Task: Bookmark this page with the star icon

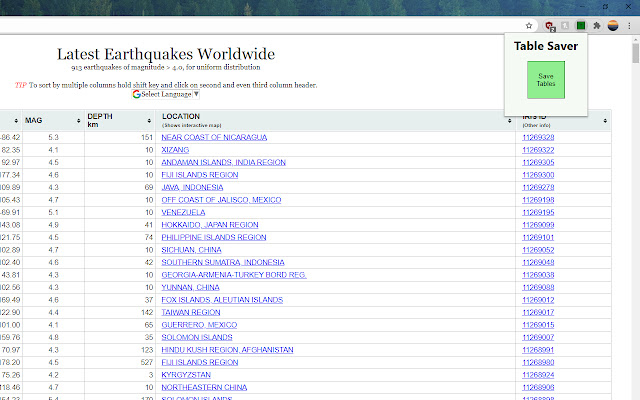Action: coord(529,26)
